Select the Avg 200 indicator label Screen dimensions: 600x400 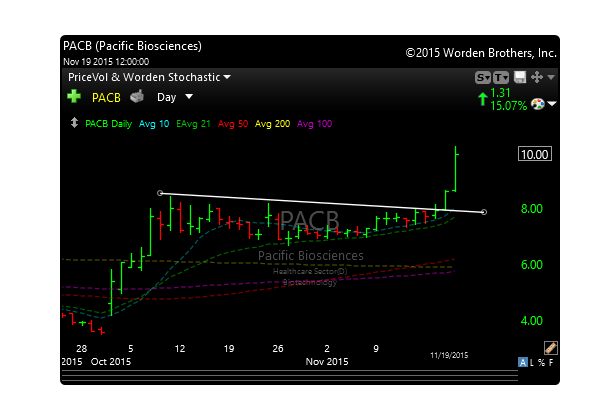click(272, 124)
